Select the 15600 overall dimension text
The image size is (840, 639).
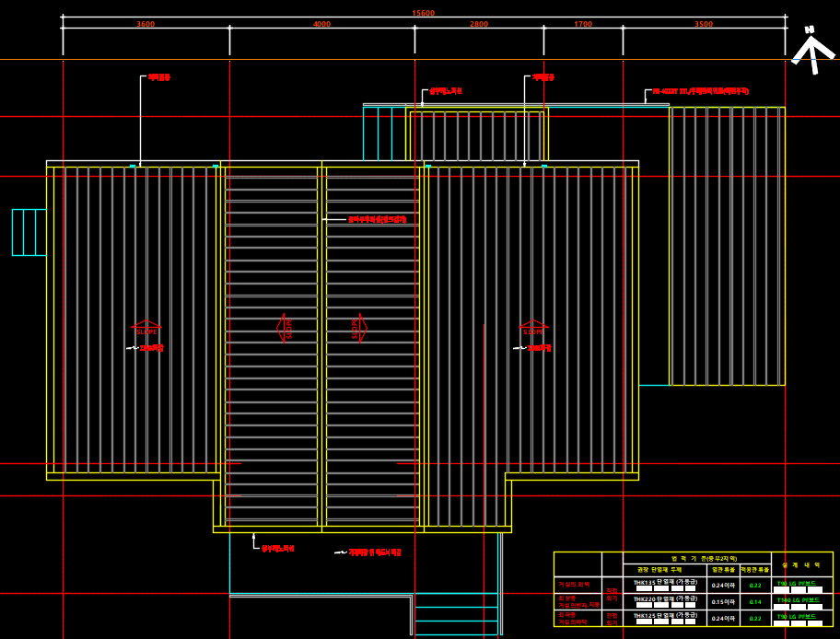424,14
